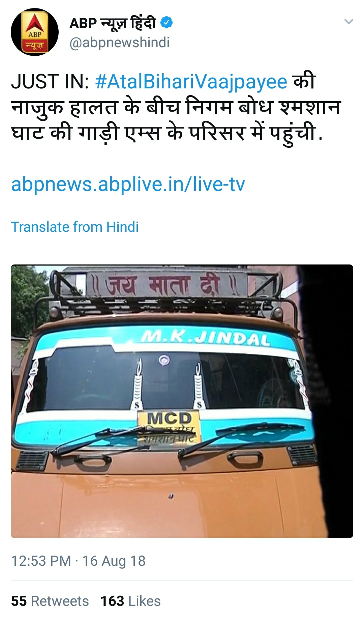Follow the abpnews.abplive.in/live-tv link
Screen dimensions: 364x617
tap(128, 184)
